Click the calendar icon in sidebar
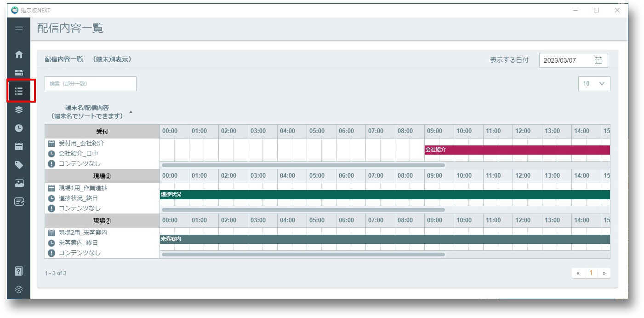The image size is (644, 318). (x=19, y=146)
